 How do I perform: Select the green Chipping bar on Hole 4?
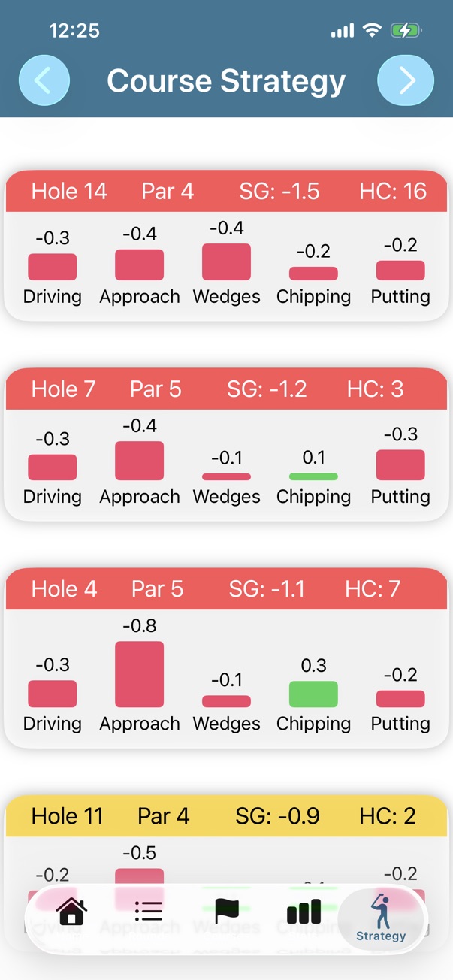[x=313, y=692]
